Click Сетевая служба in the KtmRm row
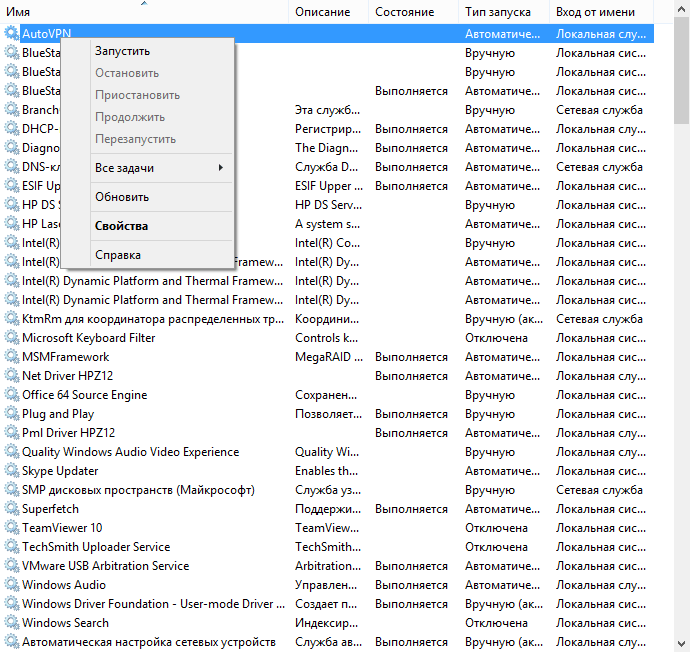This screenshot has height=652, width=690. point(599,319)
